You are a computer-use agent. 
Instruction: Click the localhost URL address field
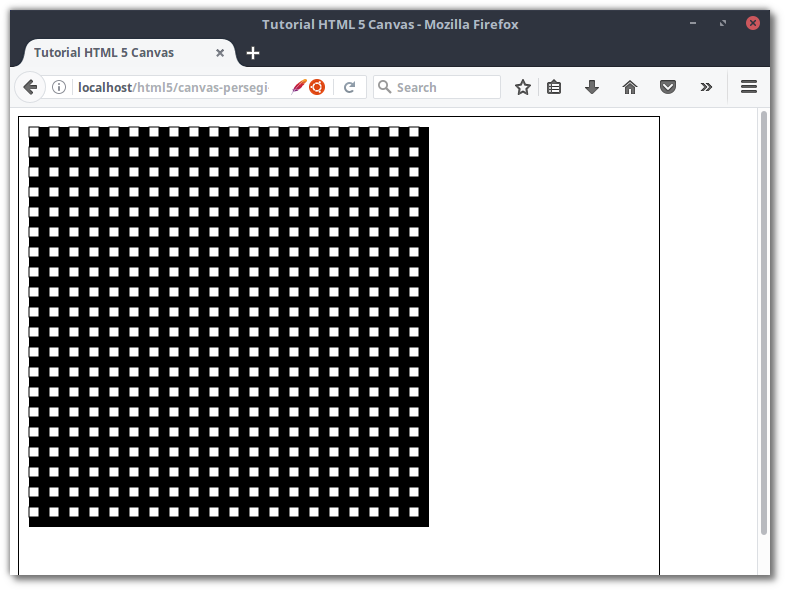pos(175,87)
